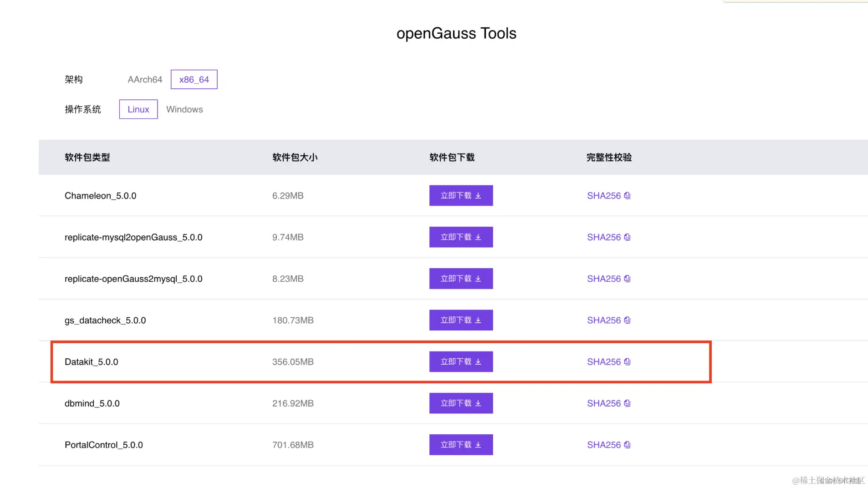Select the PortalControl_5.0.0 package name

coord(104,445)
